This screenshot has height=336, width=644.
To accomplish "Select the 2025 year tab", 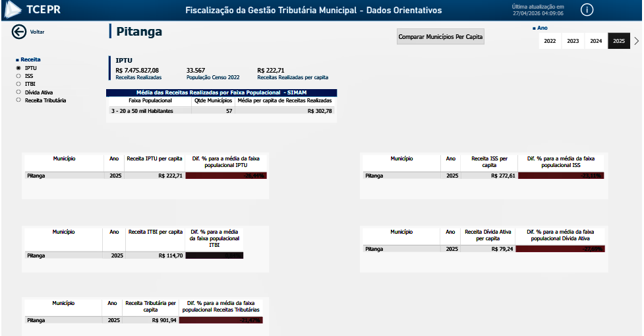I will coord(619,41).
